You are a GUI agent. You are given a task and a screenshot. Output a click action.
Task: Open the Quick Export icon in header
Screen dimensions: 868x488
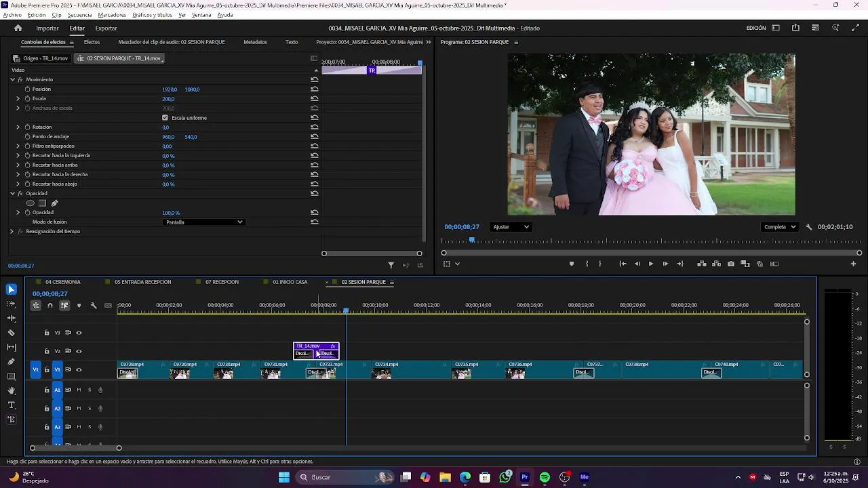[x=795, y=28]
